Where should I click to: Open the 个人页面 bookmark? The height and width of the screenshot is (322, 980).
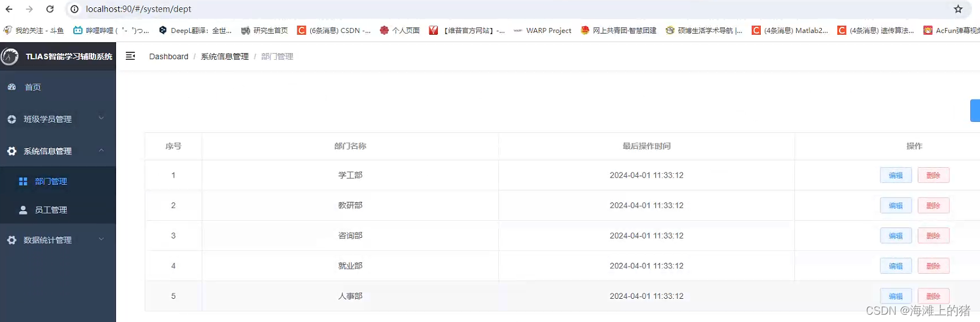point(400,30)
